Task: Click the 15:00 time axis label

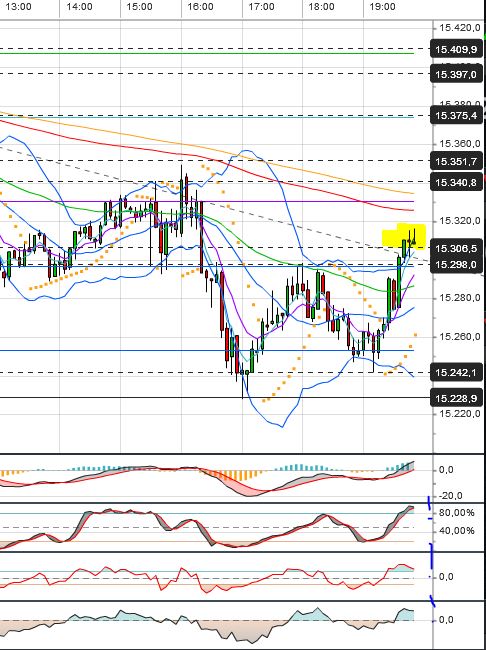Action: [x=140, y=7]
